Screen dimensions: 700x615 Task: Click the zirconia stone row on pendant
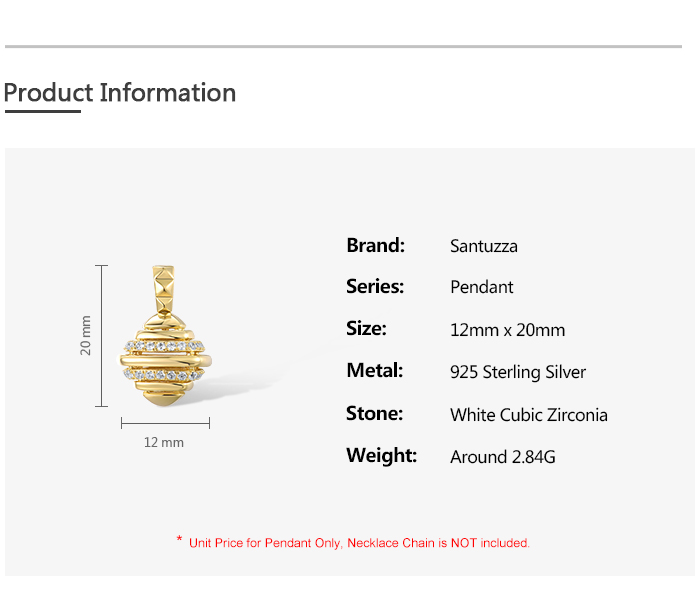pos(166,345)
